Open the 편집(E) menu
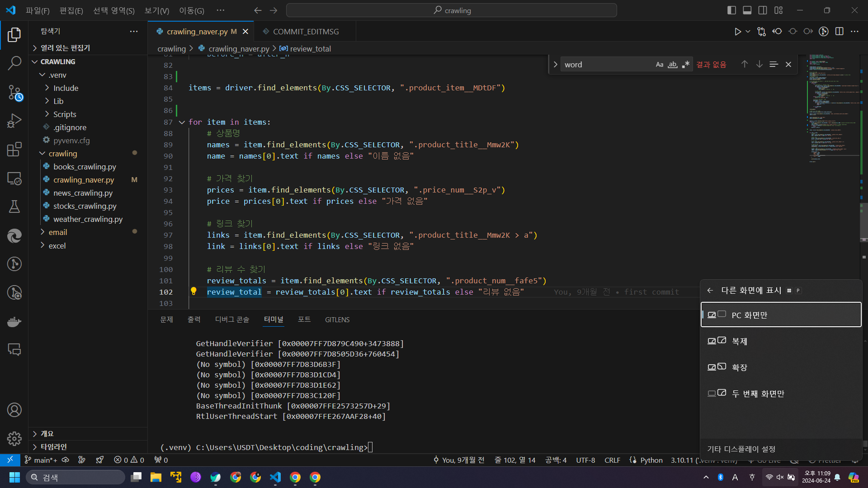This screenshot has width=868, height=488. click(71, 10)
